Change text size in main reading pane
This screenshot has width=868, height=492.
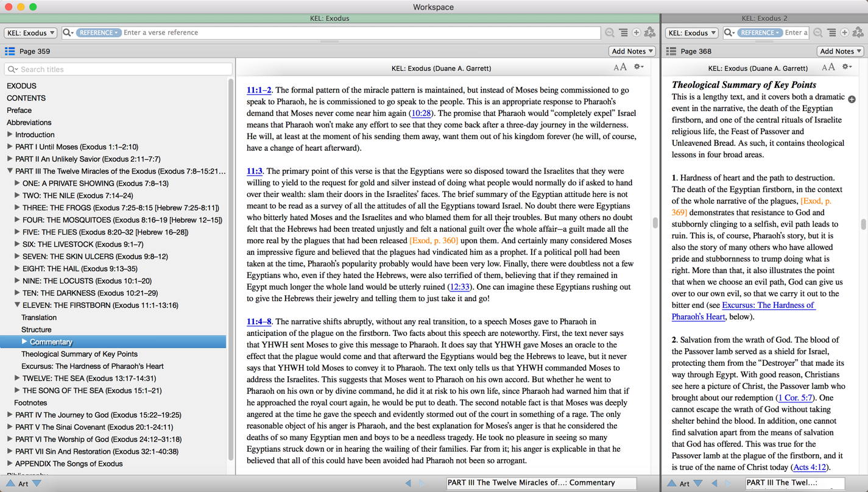[x=620, y=68]
